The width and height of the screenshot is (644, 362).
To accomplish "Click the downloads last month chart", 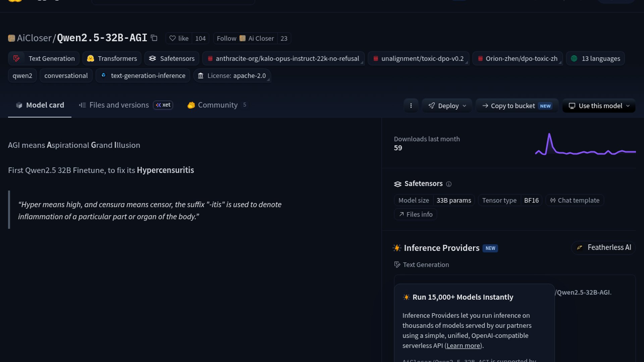I will click(x=585, y=144).
